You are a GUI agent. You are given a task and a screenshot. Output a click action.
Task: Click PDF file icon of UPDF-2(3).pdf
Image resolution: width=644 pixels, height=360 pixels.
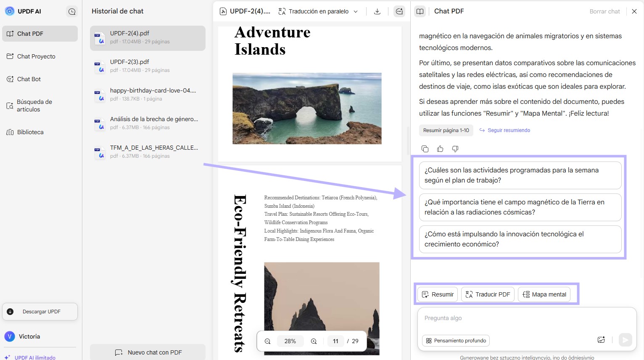(x=100, y=67)
